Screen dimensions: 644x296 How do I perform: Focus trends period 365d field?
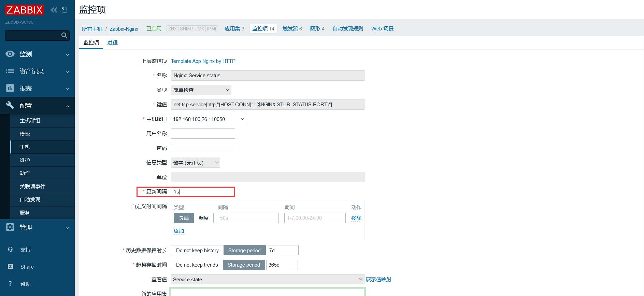[x=282, y=265]
